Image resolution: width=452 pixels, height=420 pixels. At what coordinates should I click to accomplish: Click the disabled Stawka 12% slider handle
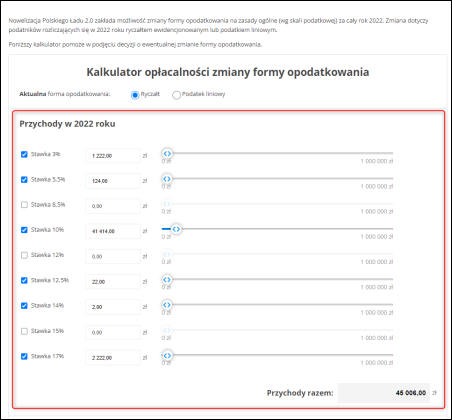(167, 255)
